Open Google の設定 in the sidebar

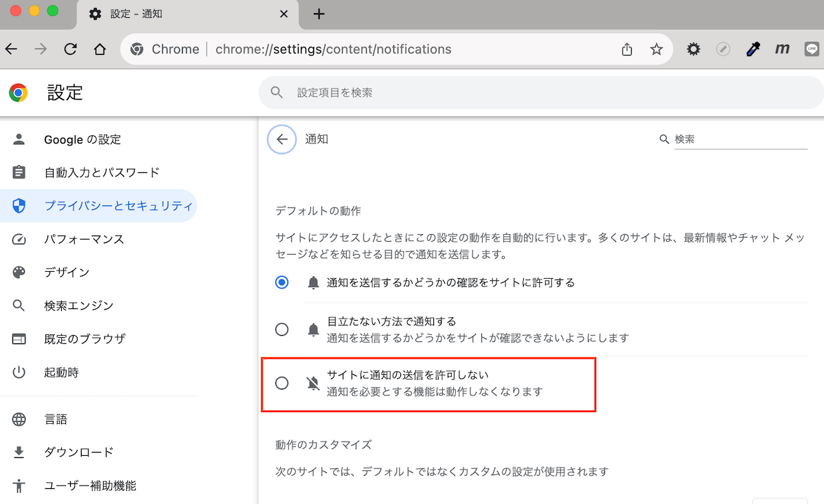[82, 139]
